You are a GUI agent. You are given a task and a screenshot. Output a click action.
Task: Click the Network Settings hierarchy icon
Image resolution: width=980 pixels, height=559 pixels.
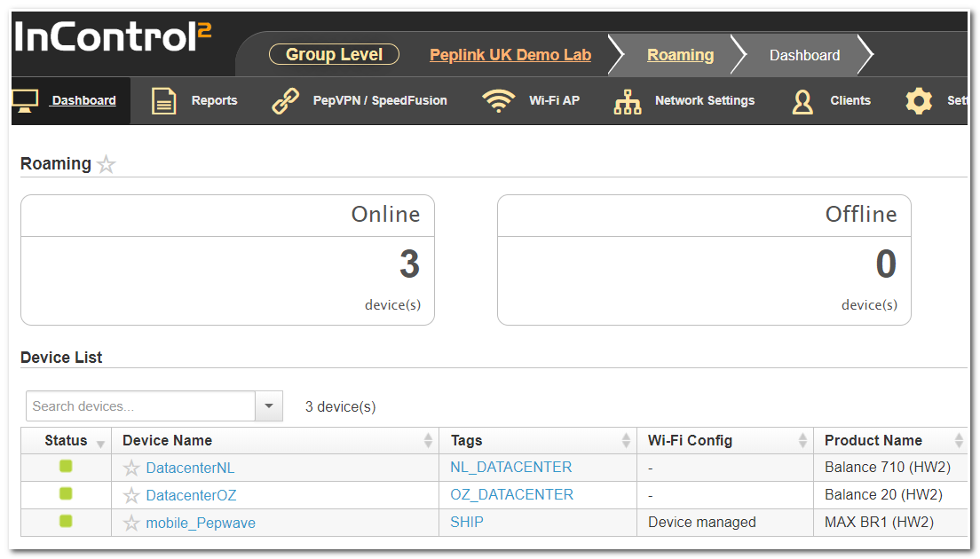[x=628, y=102]
